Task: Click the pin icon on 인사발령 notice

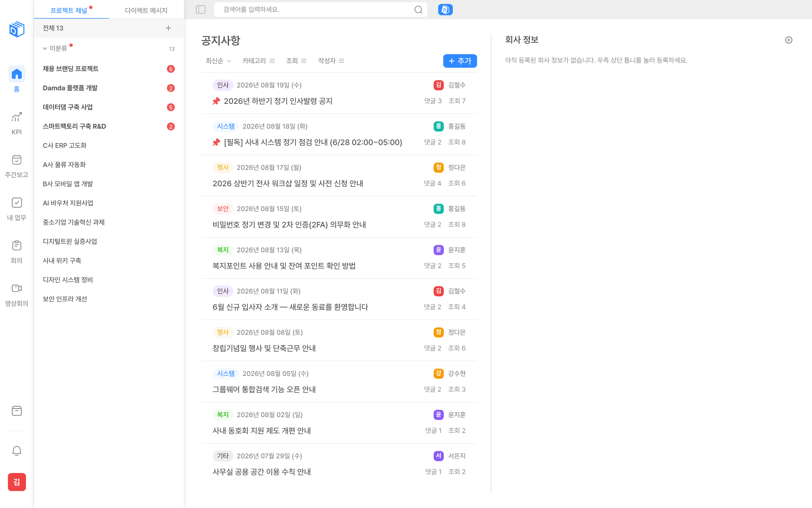Action: [216, 101]
